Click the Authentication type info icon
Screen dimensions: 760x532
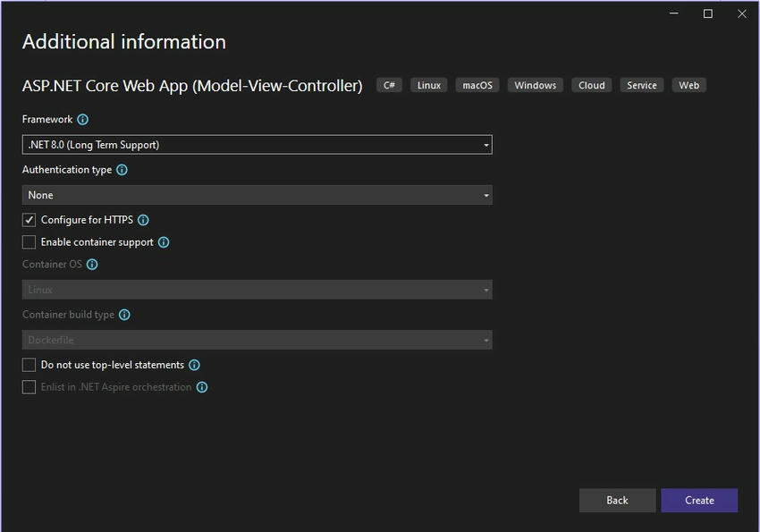pos(122,169)
